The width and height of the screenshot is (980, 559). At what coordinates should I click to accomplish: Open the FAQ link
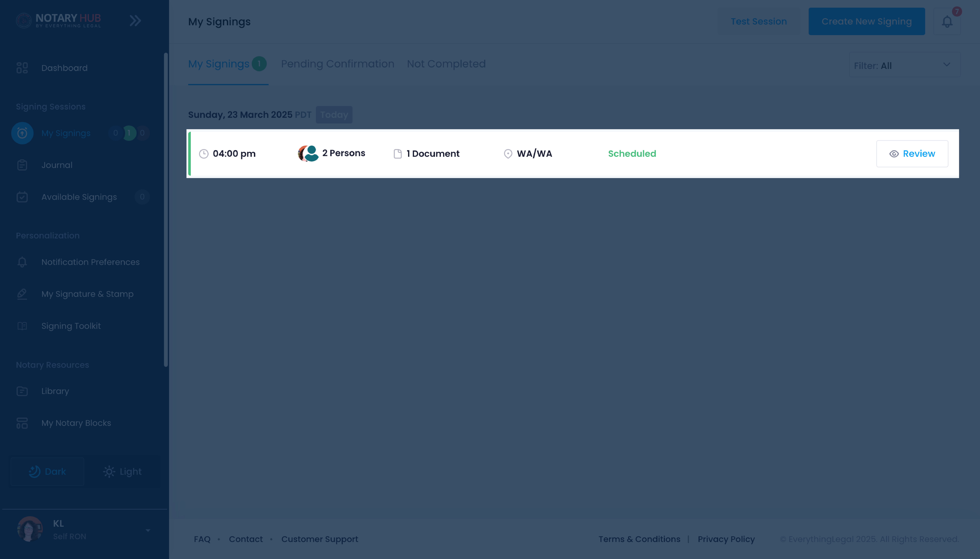202,539
